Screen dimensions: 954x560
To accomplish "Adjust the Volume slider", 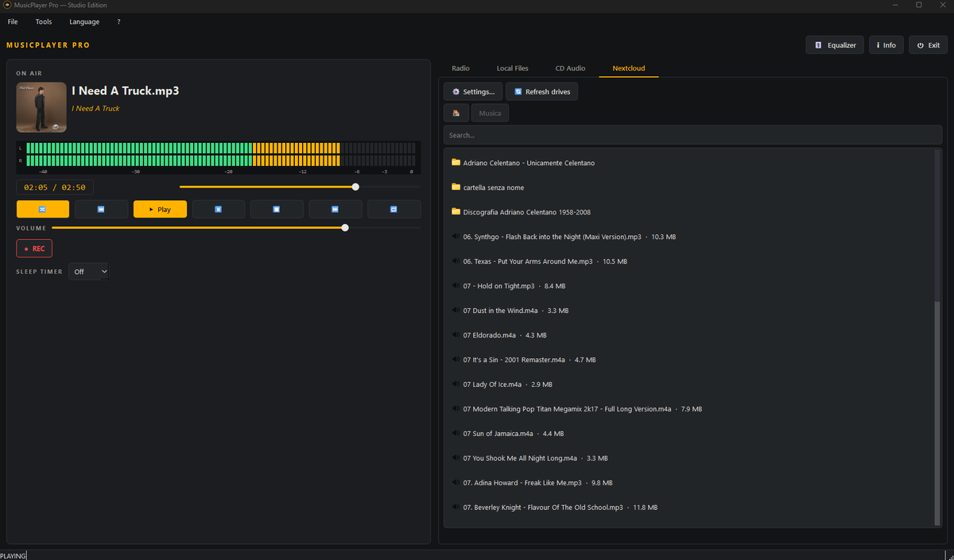I will pos(236,227).
